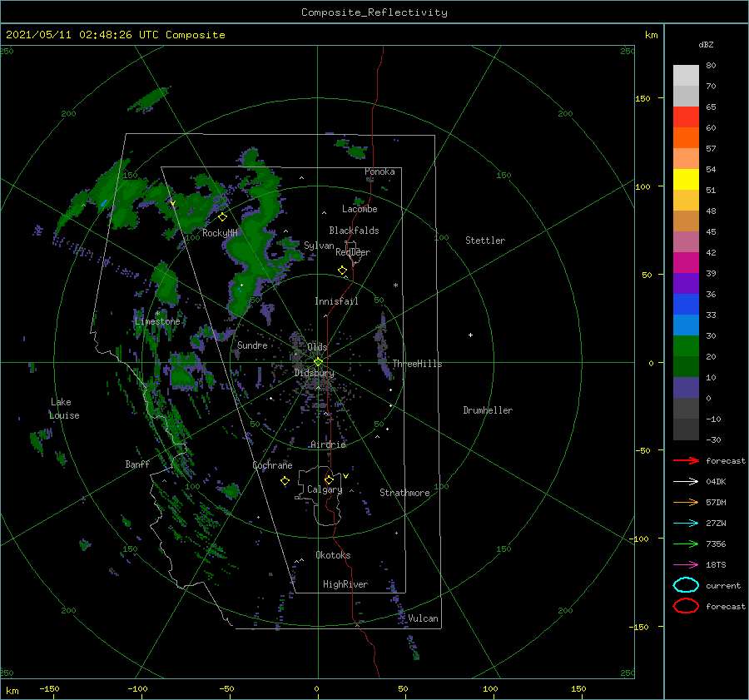Pick the 39–42 dBZ magenta swatch
The width and height of the screenshot is (749, 700).
pos(686,263)
